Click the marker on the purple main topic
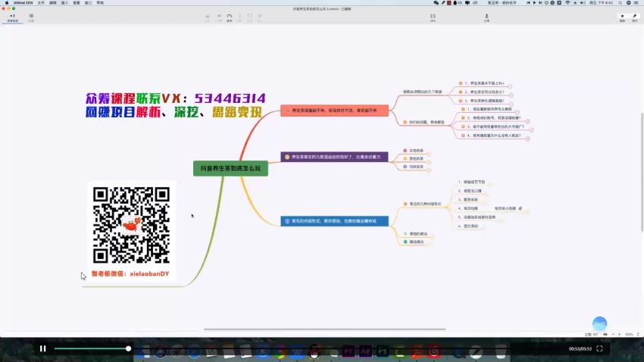The height and width of the screenshot is (362, 644). 287,157
